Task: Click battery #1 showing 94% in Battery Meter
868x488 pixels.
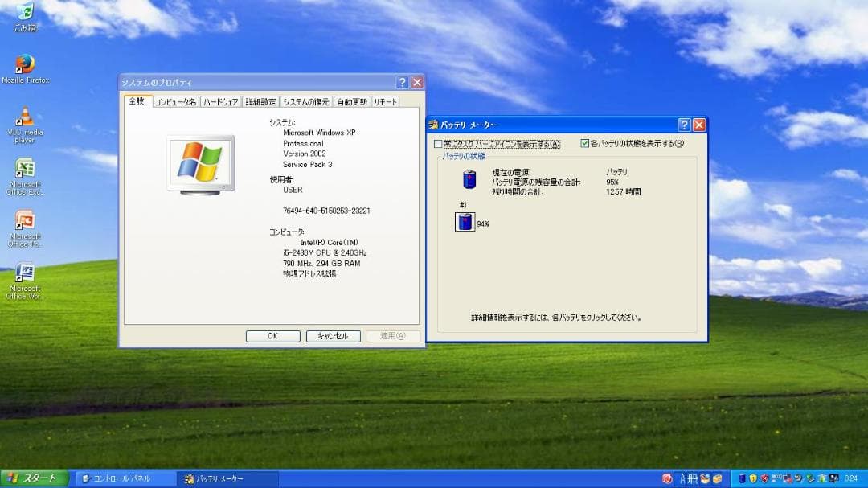Action: 465,221
